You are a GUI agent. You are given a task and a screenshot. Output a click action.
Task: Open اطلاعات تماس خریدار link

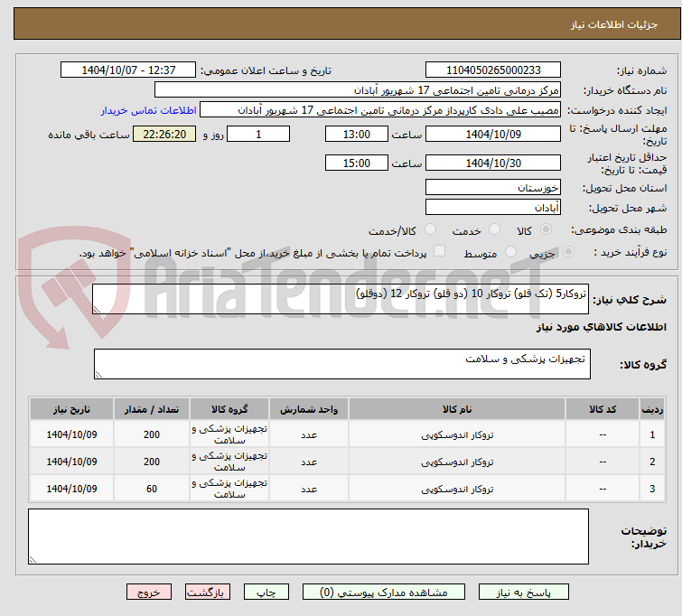pyautogui.click(x=149, y=110)
